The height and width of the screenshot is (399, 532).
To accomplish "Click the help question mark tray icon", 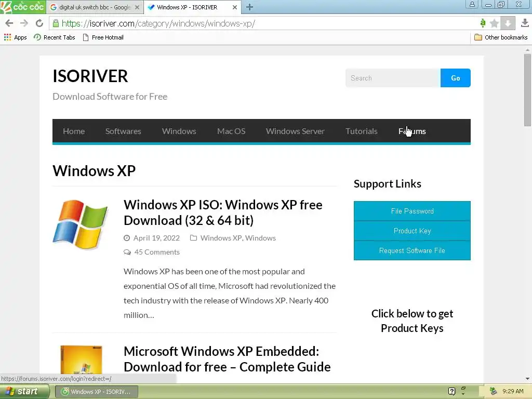I will [x=451, y=391].
